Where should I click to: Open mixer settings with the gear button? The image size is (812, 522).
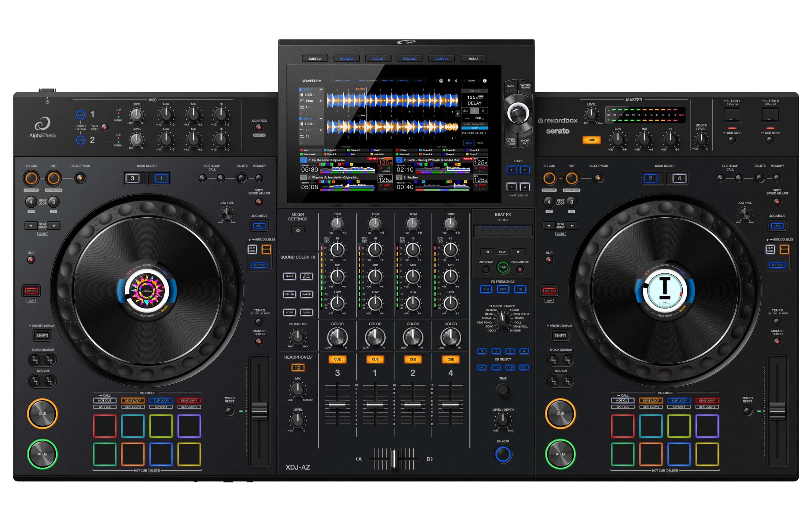298,231
